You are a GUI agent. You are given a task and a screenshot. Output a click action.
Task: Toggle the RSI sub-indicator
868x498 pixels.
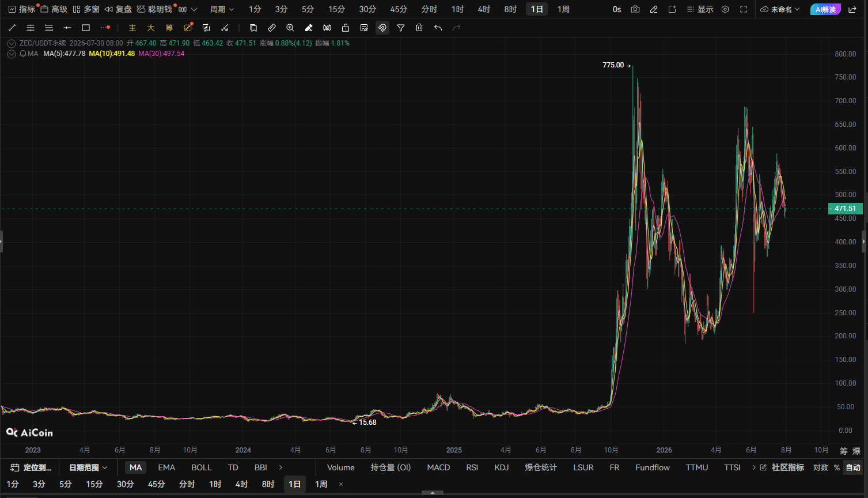click(472, 467)
